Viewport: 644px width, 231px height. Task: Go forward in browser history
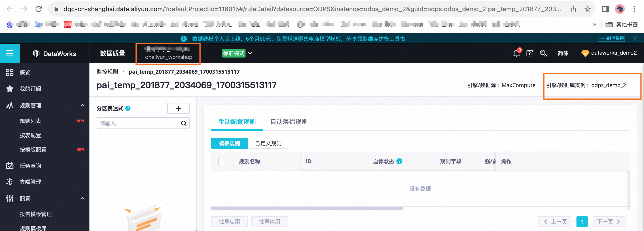coord(24,9)
